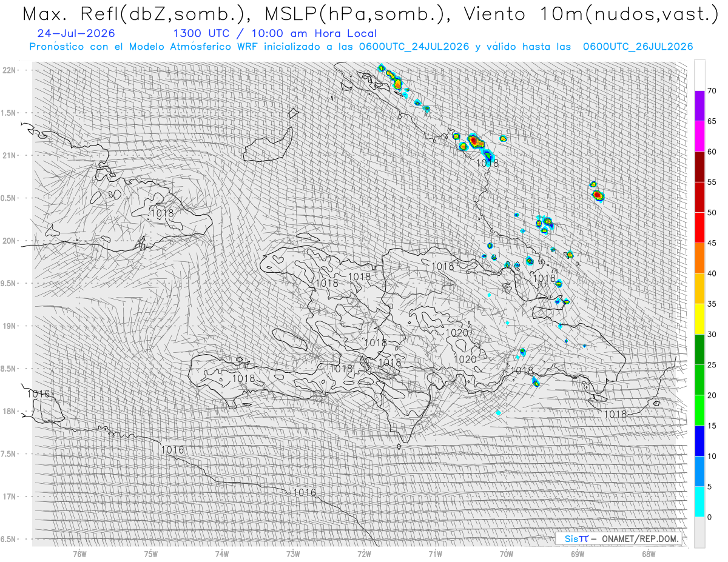Click the "21N" latitude axis label
The height and width of the screenshot is (562, 728).
coord(9,155)
